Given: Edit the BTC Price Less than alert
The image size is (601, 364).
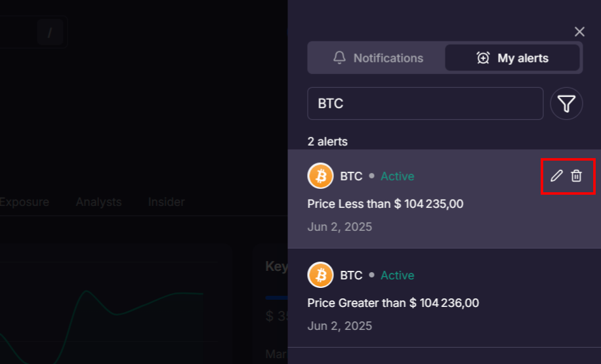Looking at the screenshot, I should tap(556, 176).
